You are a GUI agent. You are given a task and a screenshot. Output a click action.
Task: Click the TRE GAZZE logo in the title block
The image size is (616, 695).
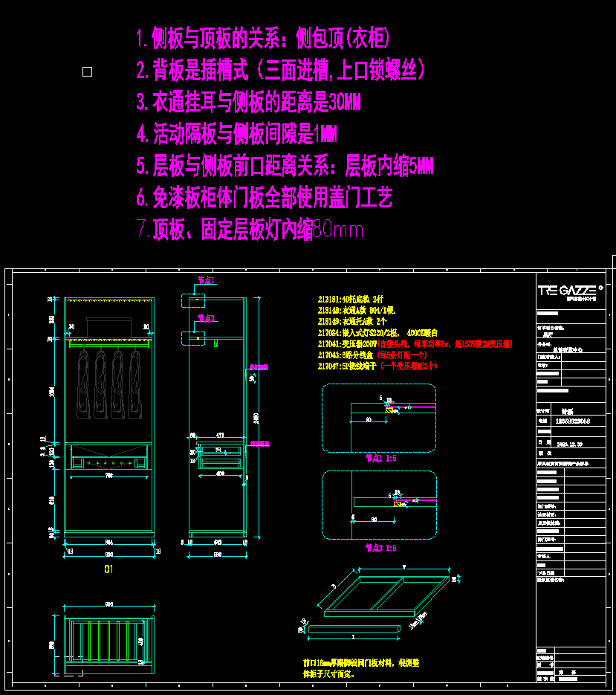tap(571, 291)
